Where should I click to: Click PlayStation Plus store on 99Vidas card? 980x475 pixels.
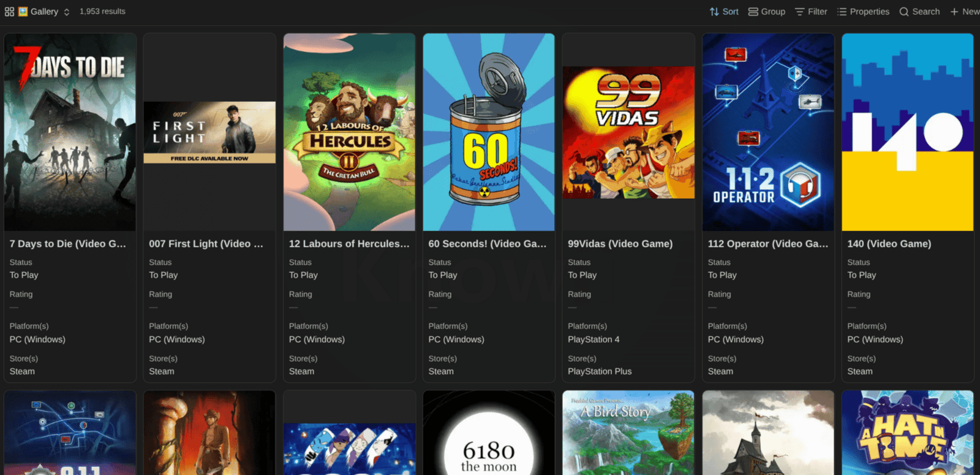pos(600,371)
